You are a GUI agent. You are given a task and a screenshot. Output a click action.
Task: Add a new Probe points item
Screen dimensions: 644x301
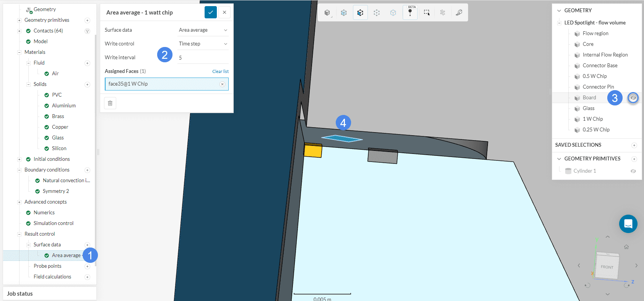pos(87,266)
